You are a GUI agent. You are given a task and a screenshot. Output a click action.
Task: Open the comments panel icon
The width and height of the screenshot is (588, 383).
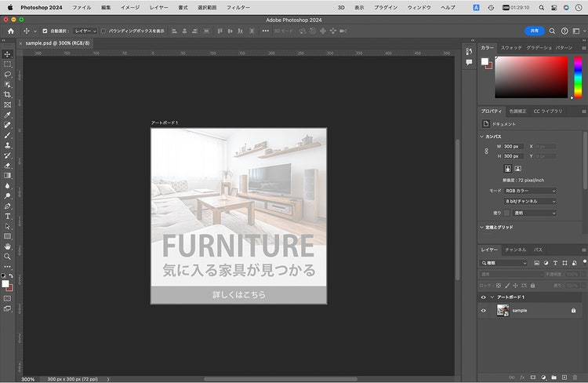(469, 62)
